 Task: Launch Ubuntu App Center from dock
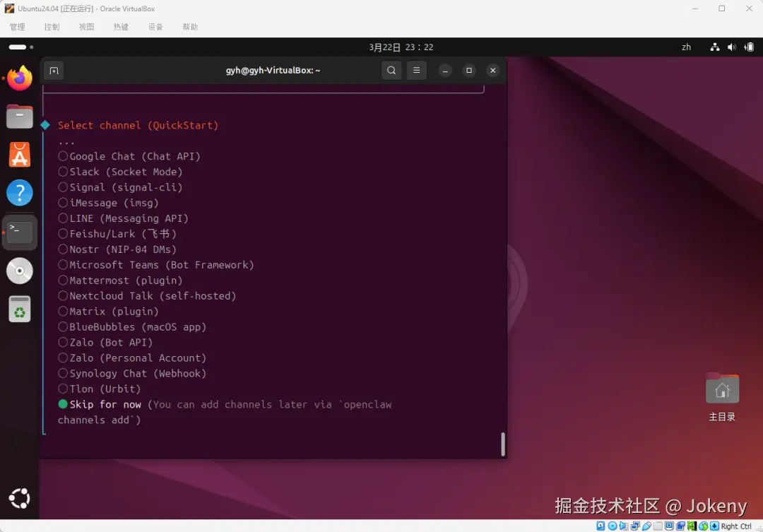click(20, 155)
